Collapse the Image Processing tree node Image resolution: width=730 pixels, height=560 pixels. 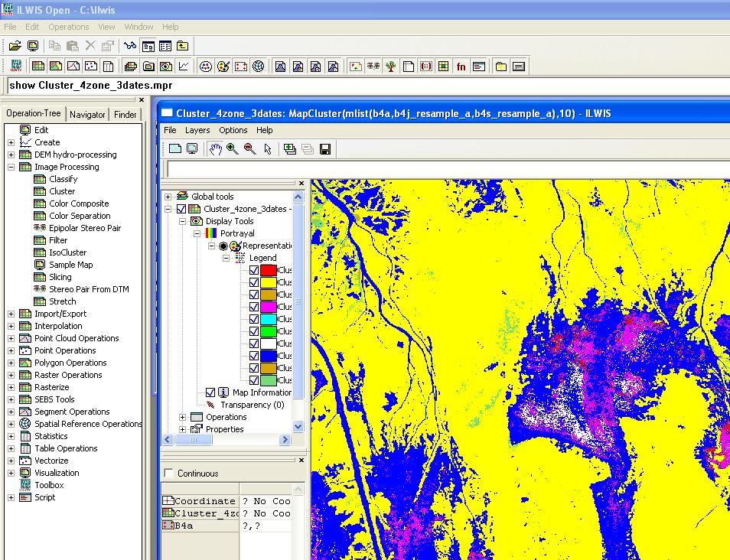tap(11, 167)
